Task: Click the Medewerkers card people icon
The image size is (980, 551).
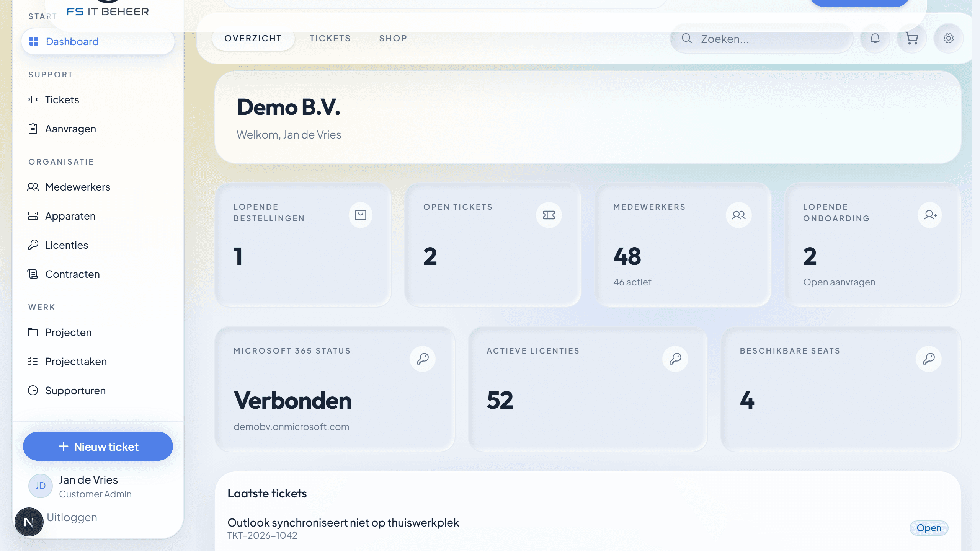Action: [739, 215]
